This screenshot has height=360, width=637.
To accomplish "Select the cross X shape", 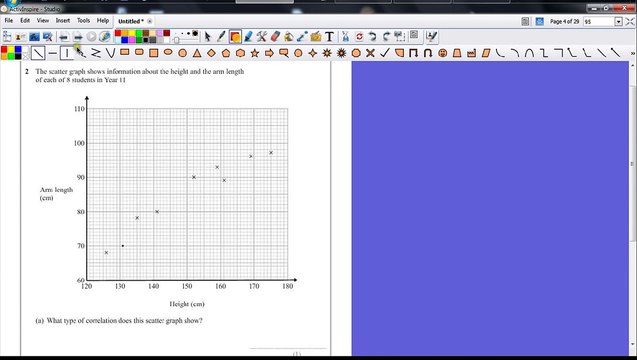I will tap(370, 53).
